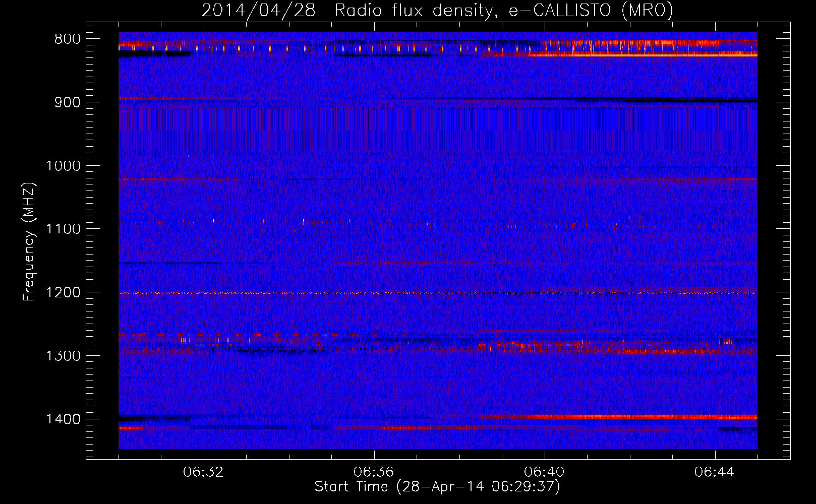Click the "1200" frequency tick label
This screenshot has width=816, height=504.
63,292
